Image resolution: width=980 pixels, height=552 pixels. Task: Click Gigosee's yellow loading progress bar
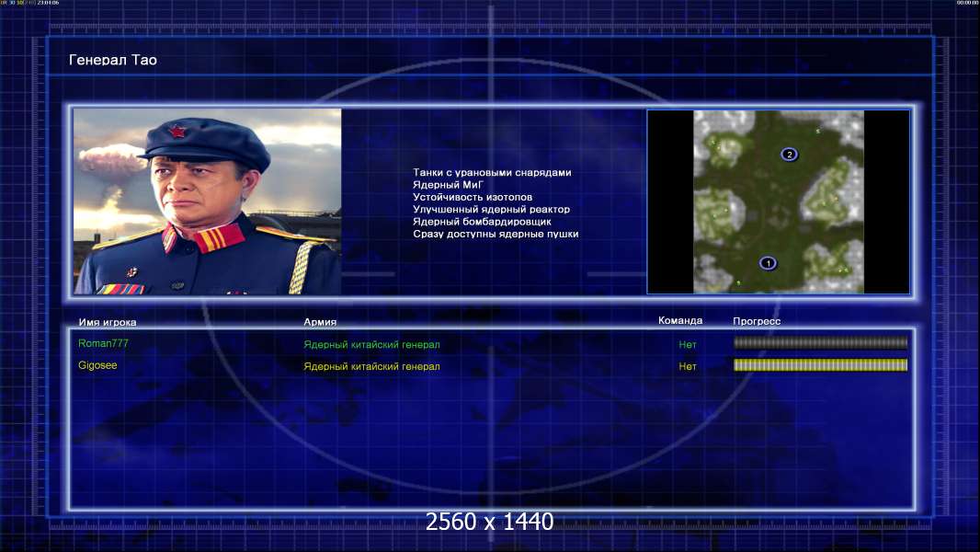click(820, 365)
